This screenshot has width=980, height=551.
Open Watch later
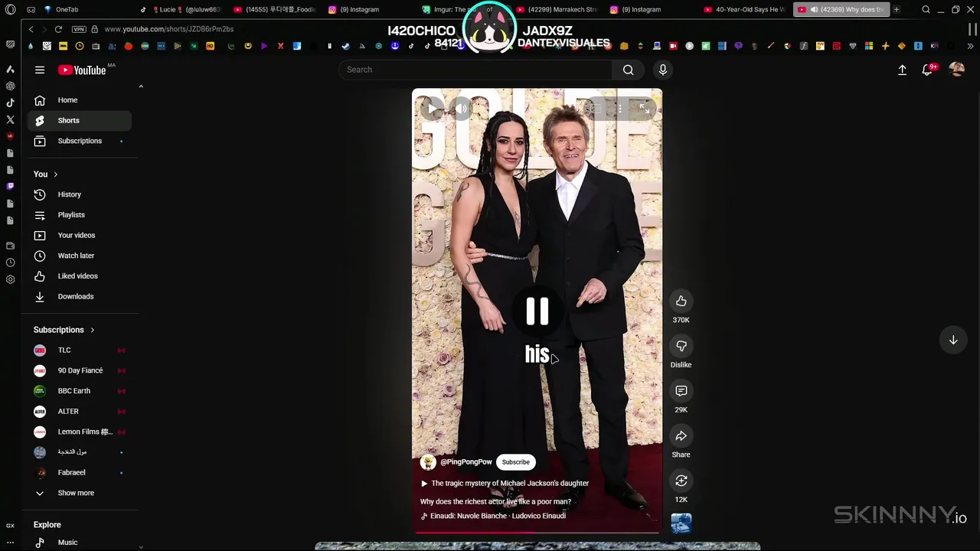(79, 256)
